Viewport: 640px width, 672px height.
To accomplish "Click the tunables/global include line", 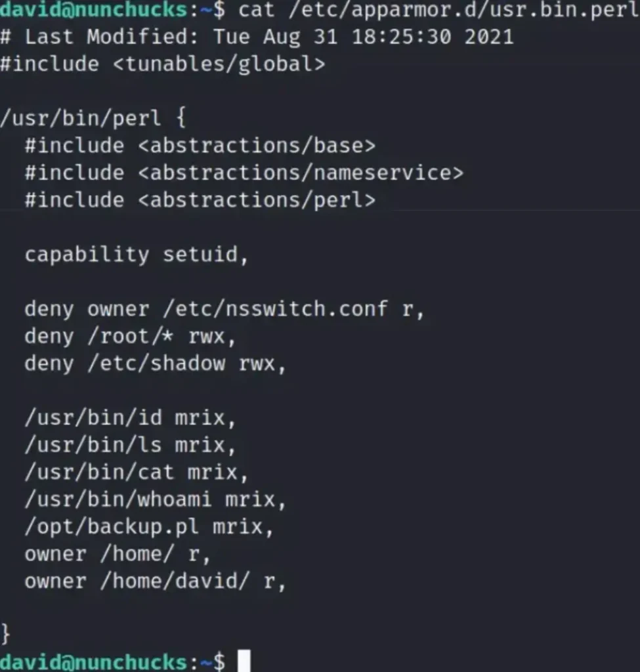I will click(162, 64).
